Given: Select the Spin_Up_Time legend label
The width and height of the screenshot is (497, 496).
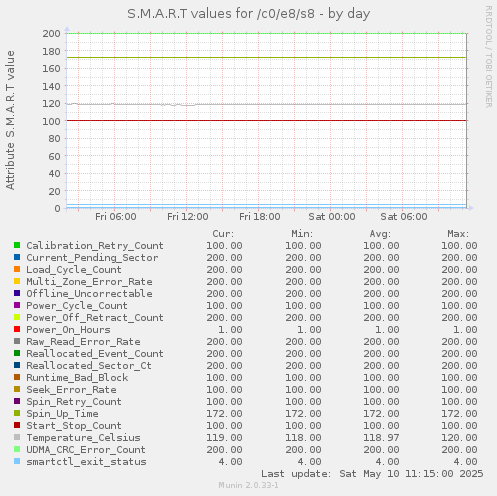Looking at the screenshot, I should click(x=62, y=414).
